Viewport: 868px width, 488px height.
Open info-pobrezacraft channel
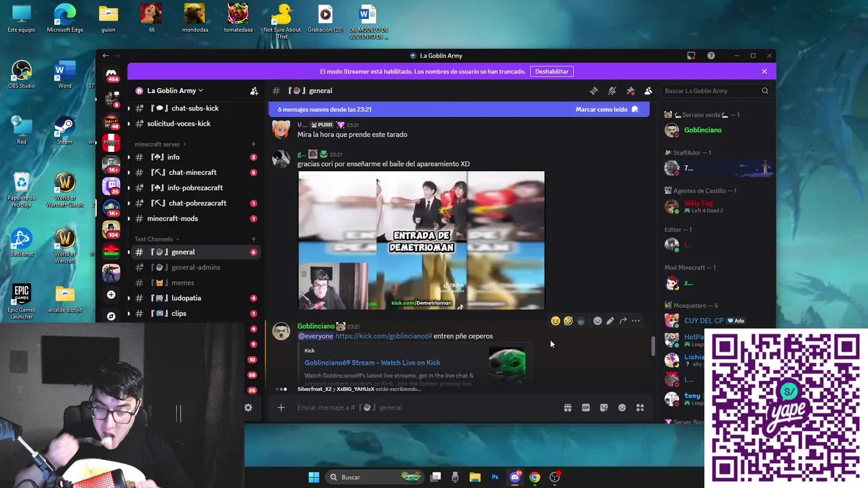click(195, 188)
